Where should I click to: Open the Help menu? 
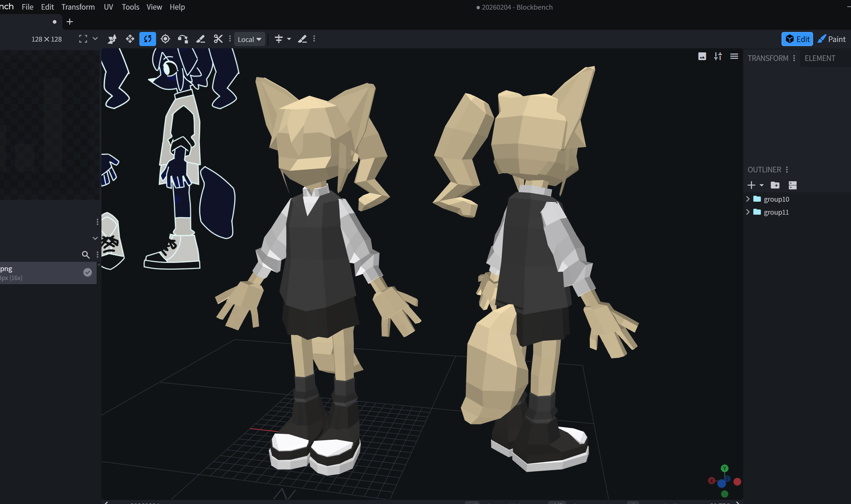[177, 7]
